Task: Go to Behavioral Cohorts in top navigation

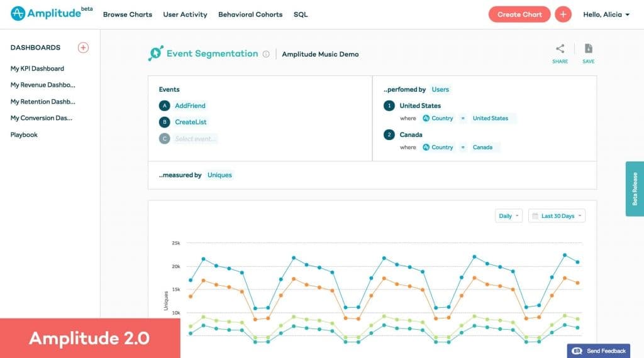Action: (250, 14)
